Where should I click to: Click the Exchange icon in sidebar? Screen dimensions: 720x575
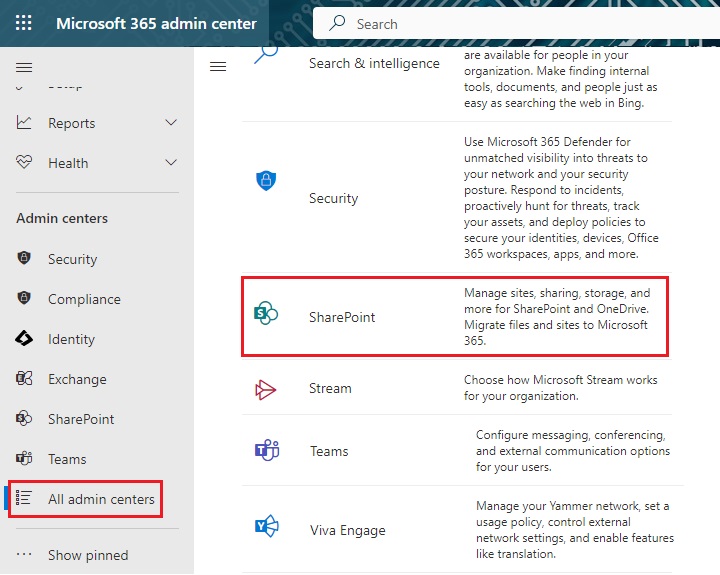pyautogui.click(x=24, y=378)
